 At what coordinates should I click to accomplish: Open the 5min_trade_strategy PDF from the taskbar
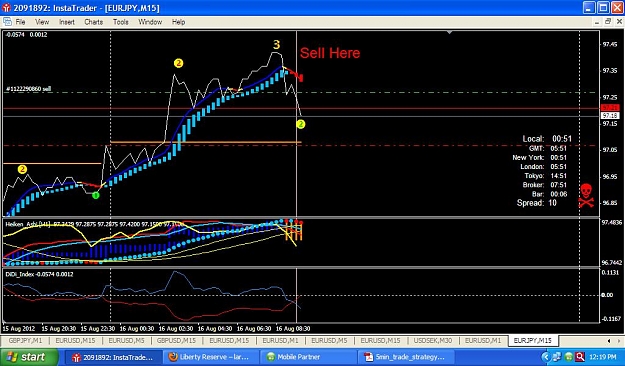406,357
